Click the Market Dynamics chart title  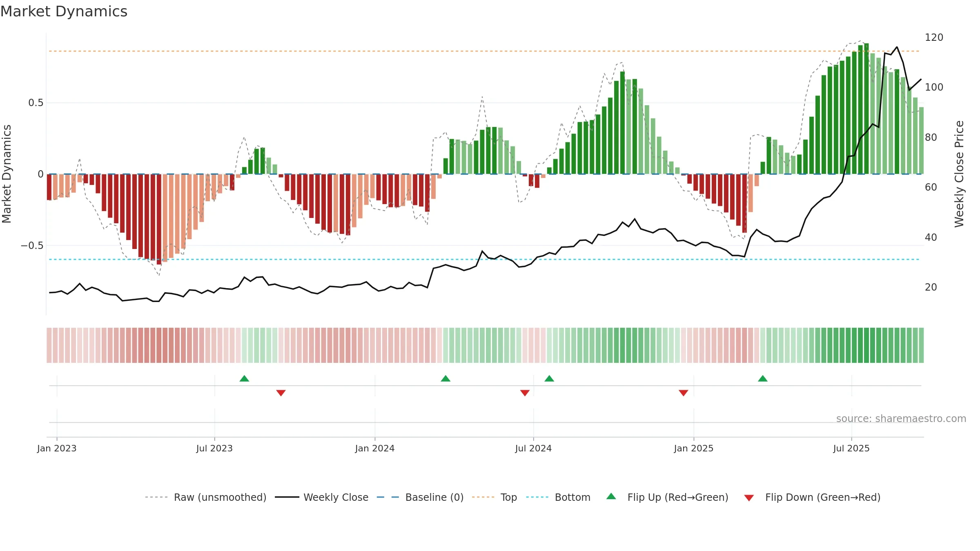[x=64, y=11]
